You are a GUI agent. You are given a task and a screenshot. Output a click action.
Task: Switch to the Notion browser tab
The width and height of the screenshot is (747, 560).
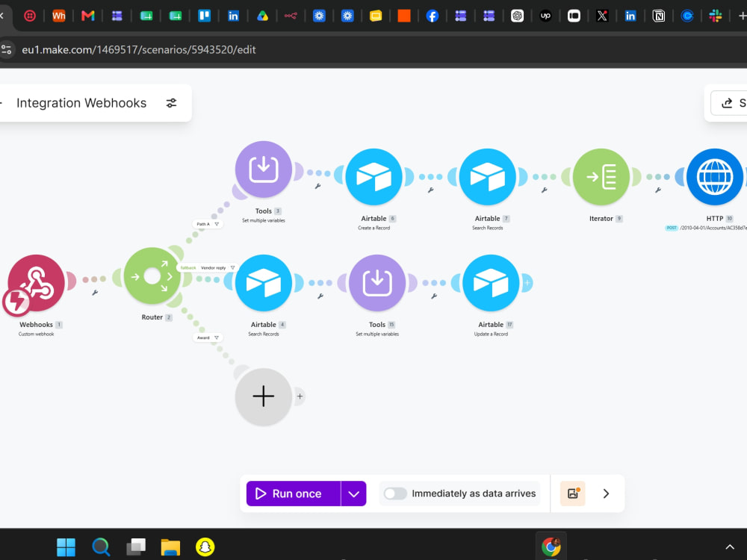click(x=658, y=16)
